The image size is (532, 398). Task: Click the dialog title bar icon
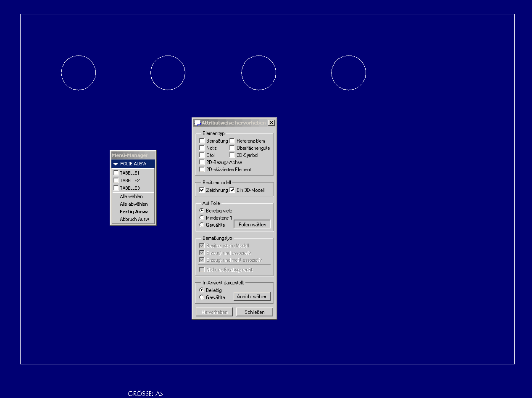(x=197, y=123)
